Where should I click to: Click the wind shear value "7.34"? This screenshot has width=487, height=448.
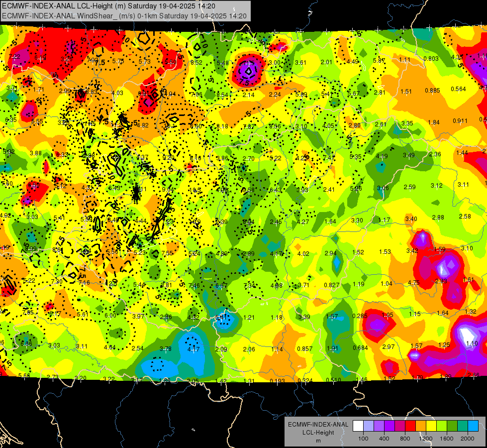point(249,285)
